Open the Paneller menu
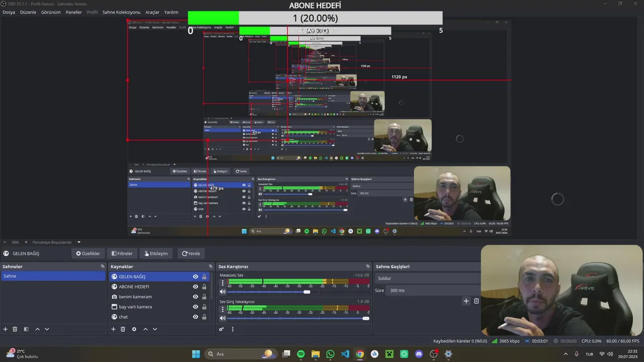Screen dimensions: 644x362 pos(73,12)
